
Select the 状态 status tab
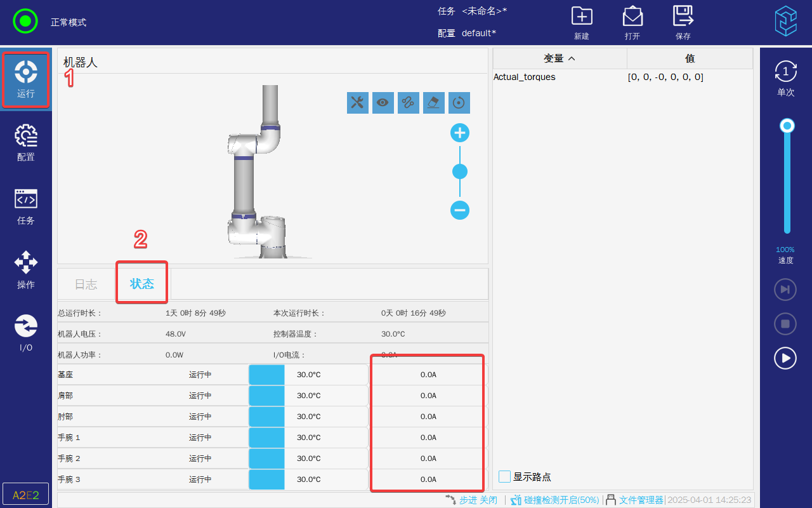pyautogui.click(x=142, y=284)
